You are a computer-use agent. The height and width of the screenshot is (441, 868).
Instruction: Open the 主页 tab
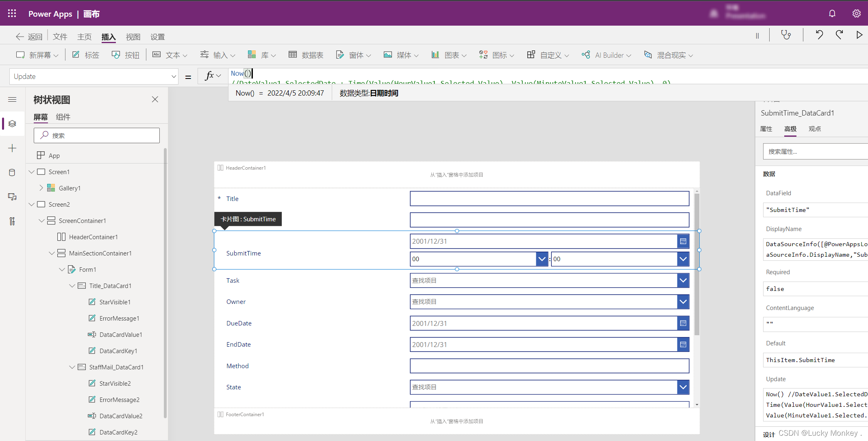(x=85, y=37)
